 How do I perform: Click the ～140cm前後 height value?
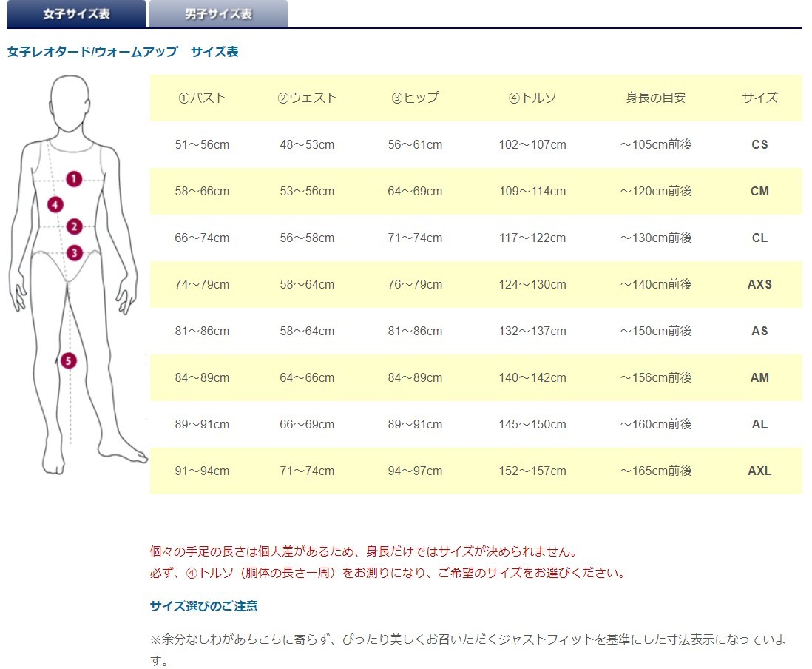pyautogui.click(x=656, y=284)
